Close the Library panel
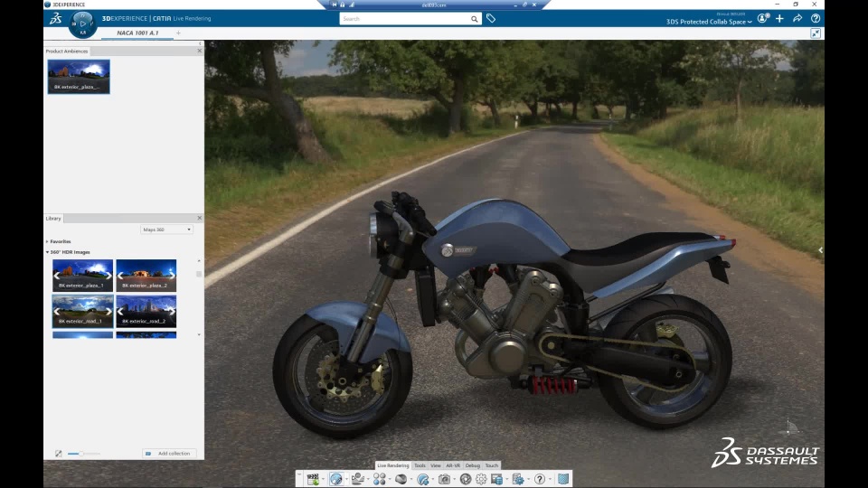This screenshot has height=488, width=868. point(199,218)
